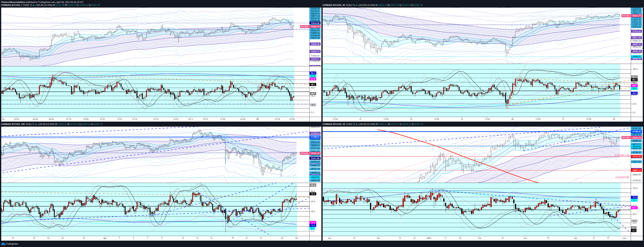The height and width of the screenshot is (247, 644).
Task: Click the 83.8 cyan indicator label
Action: 313,76
